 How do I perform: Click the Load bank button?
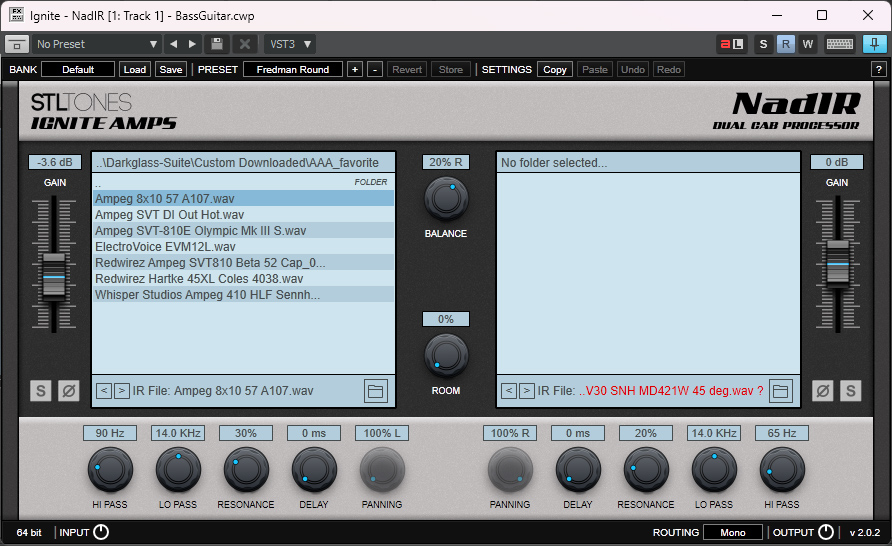135,69
